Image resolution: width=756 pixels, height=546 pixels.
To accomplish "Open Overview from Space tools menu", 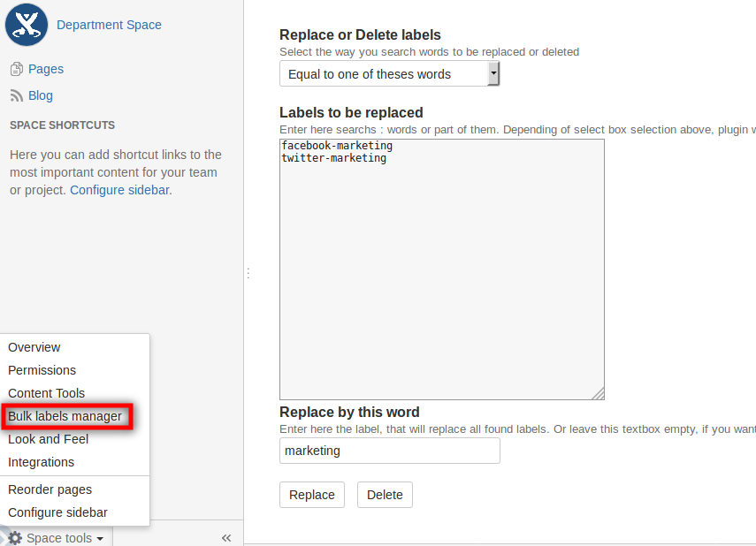I will tap(34, 347).
